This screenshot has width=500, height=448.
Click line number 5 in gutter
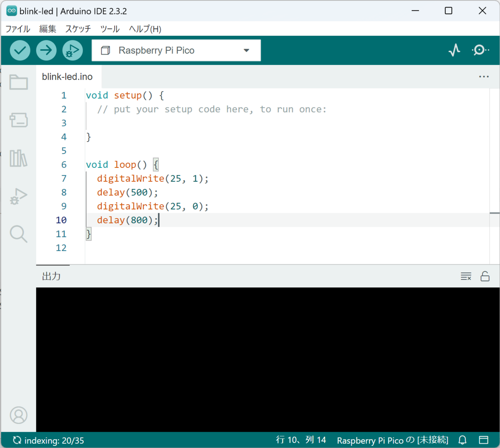point(64,151)
